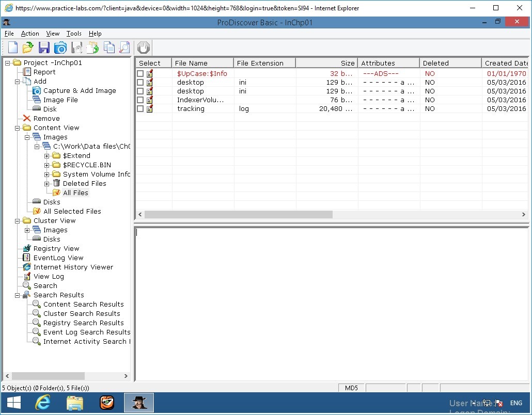This screenshot has width=532, height=415.
Task: Open the Registry View
Action: point(56,248)
